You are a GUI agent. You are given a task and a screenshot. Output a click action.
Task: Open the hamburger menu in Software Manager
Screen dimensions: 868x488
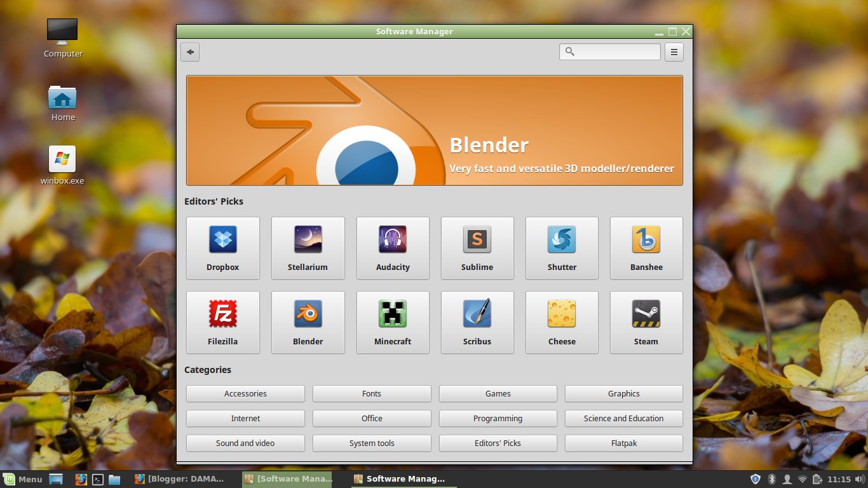(674, 51)
